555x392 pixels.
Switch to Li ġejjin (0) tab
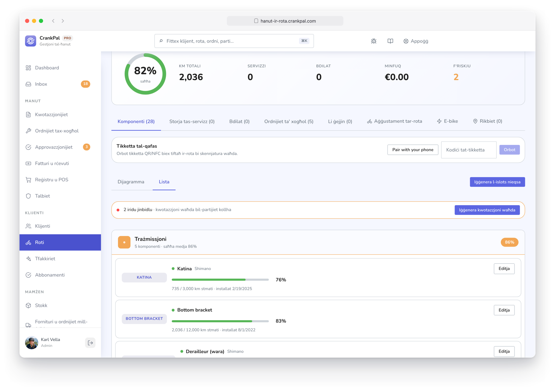340,122
